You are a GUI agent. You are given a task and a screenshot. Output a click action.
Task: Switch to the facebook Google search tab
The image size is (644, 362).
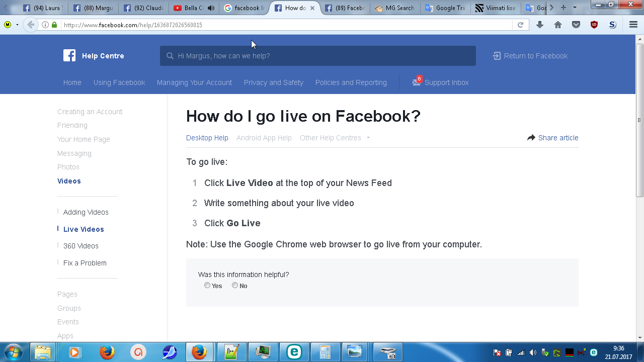click(x=244, y=8)
